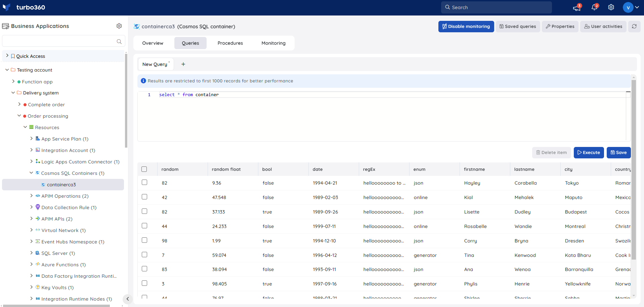Click the Virtual Network icon
Screen dimensions: 644x307
point(38,230)
